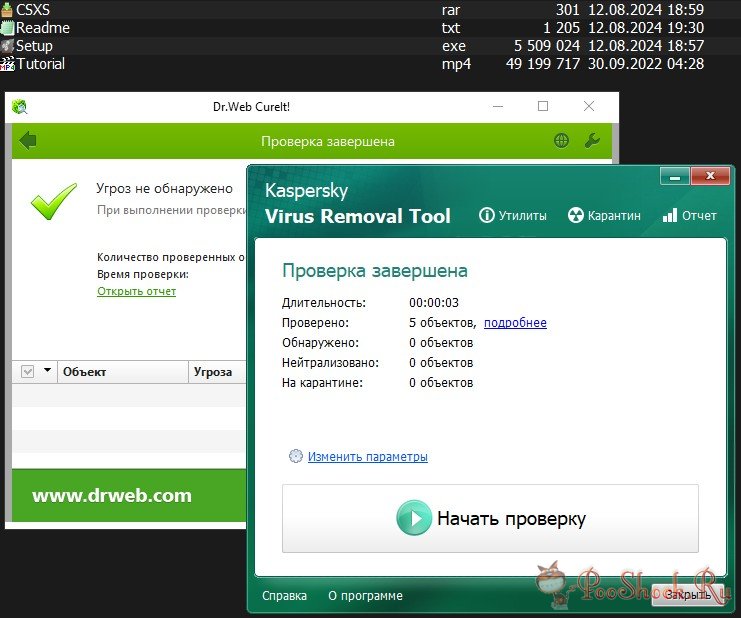Open Dr.Web settings wrench icon
Image resolution: width=741 pixels, height=618 pixels.
pos(592,140)
